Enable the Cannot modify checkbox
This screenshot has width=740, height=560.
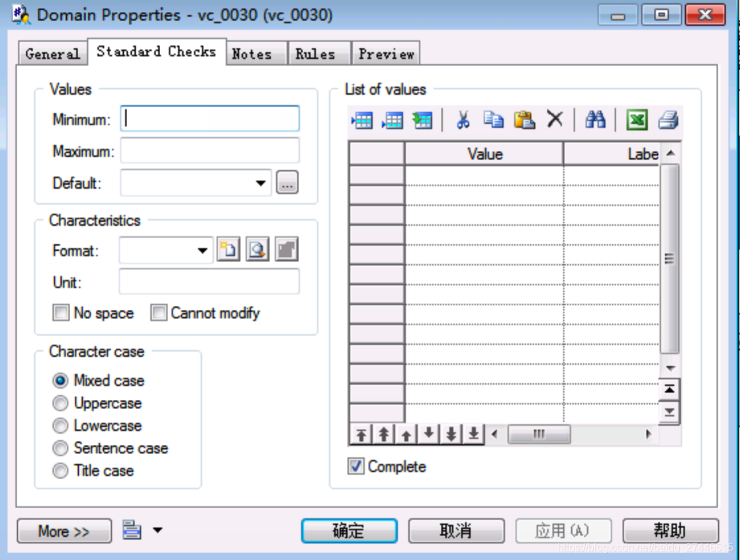[x=159, y=313]
